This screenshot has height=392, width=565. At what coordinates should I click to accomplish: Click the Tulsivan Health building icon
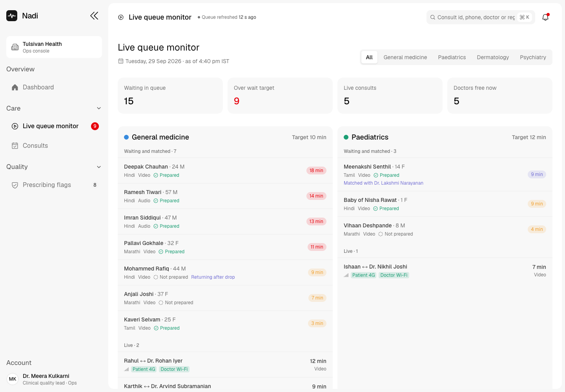[x=15, y=47]
